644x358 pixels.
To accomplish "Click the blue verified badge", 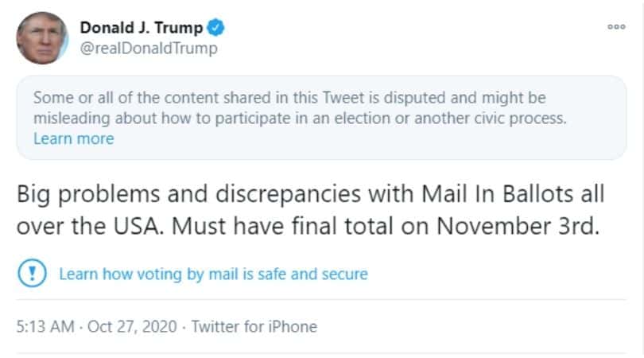I will click(x=216, y=28).
